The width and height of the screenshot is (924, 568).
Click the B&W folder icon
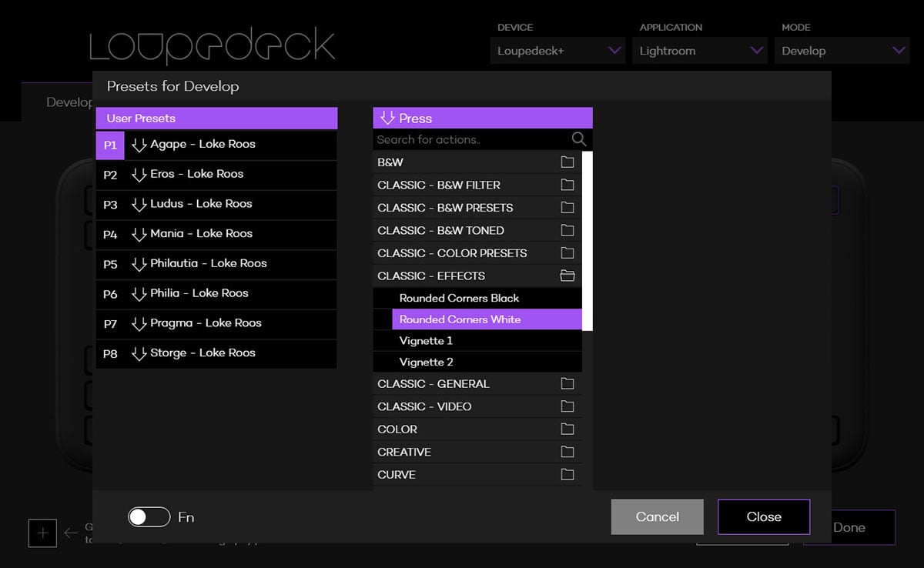(567, 162)
